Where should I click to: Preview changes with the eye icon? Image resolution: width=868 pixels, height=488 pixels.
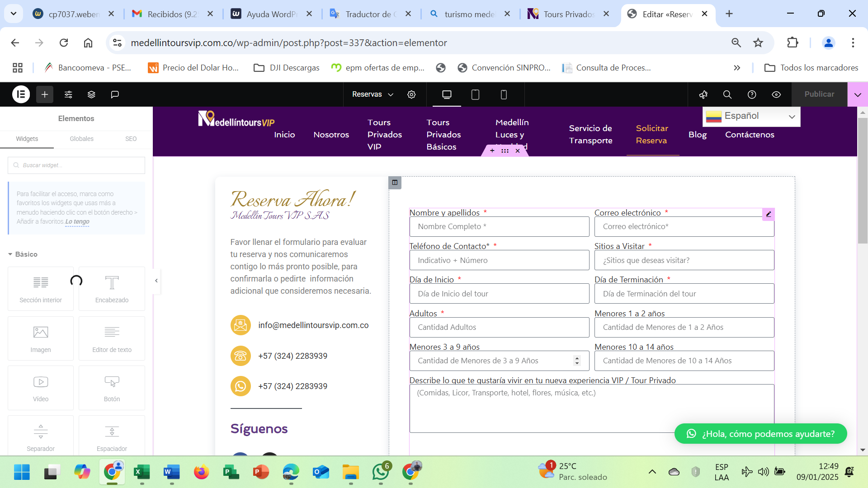776,94
